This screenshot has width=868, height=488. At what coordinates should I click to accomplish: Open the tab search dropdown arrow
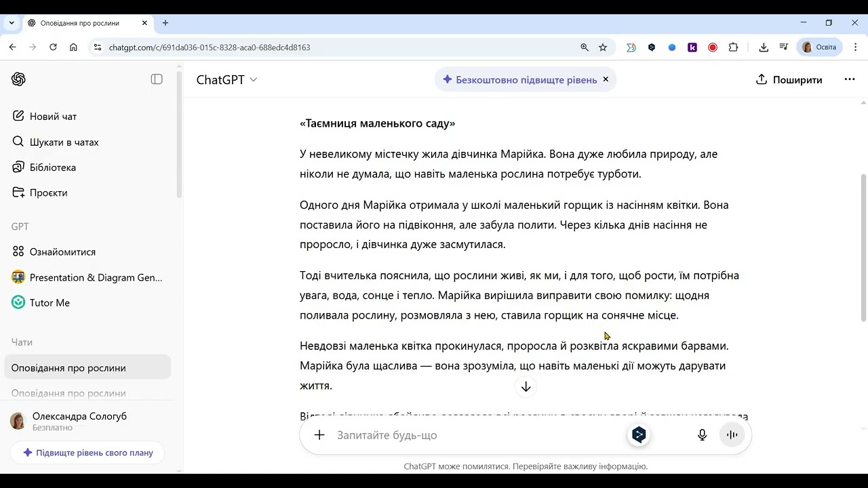[12, 23]
